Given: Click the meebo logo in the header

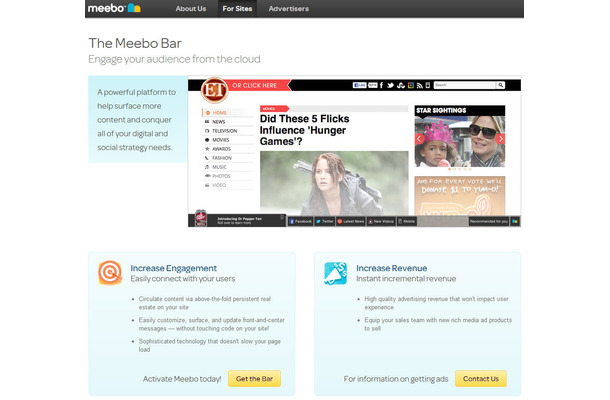Looking at the screenshot, I should (x=114, y=8).
